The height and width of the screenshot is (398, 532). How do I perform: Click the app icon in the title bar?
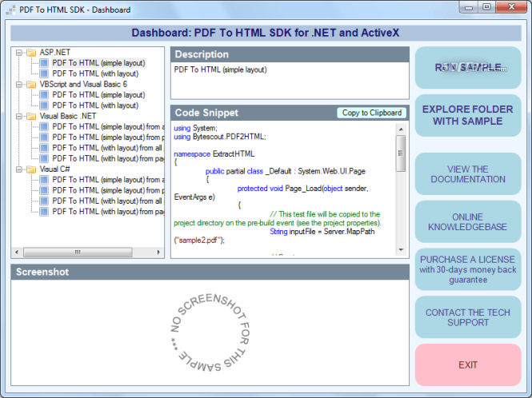(11, 10)
